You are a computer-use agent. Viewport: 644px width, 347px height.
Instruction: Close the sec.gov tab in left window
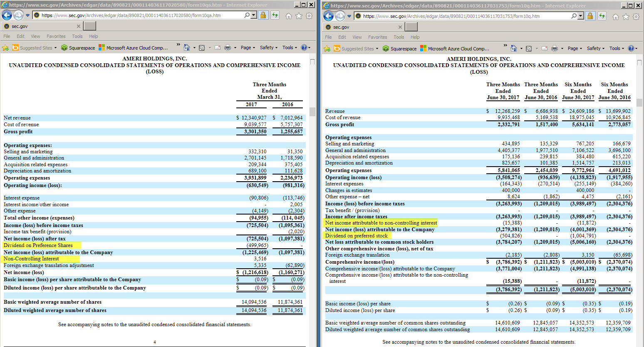[x=79, y=26]
